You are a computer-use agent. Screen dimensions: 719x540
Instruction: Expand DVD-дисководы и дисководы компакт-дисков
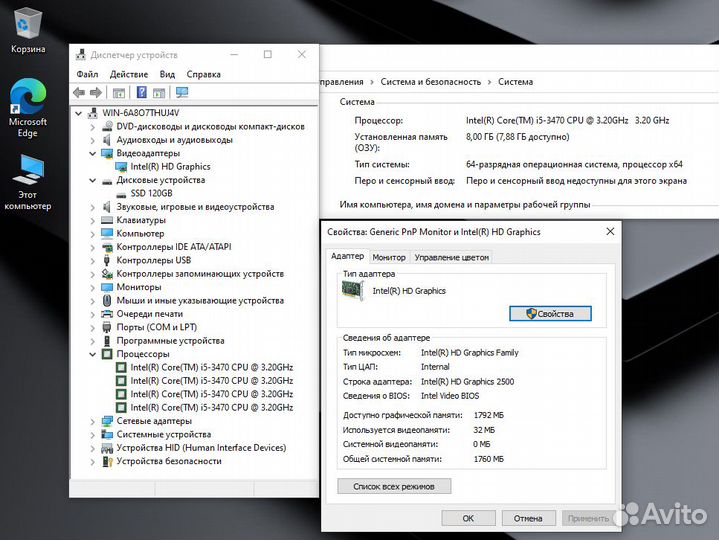[x=92, y=127]
